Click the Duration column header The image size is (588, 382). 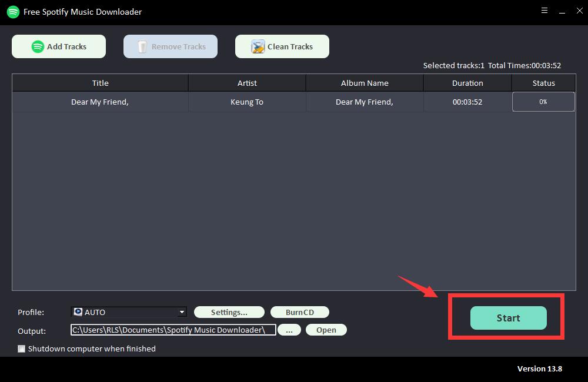click(x=467, y=83)
